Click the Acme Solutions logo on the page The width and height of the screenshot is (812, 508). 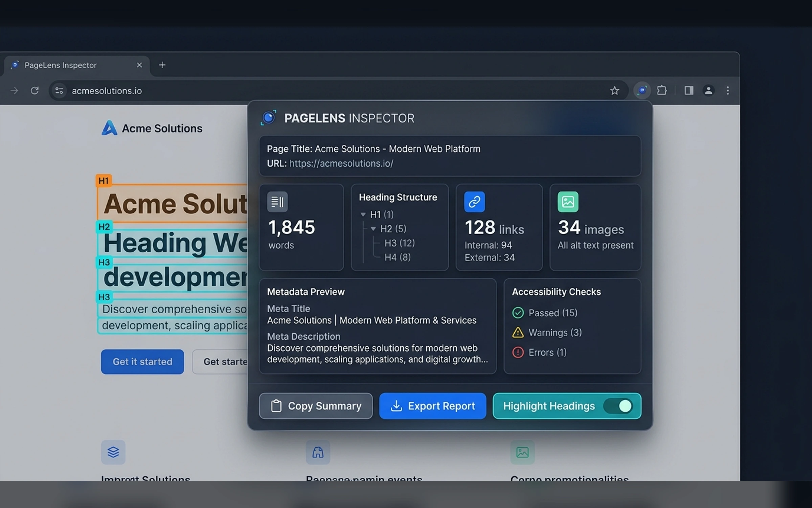click(x=152, y=128)
